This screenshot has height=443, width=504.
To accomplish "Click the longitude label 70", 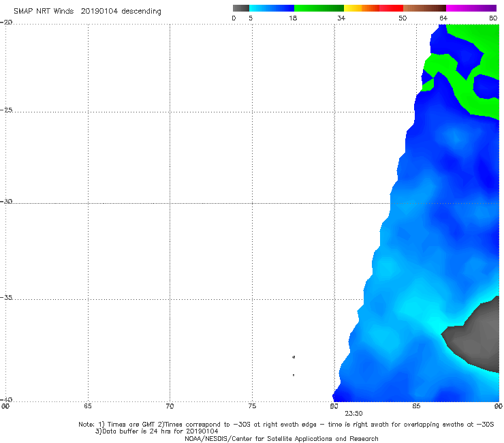I will tap(170, 406).
